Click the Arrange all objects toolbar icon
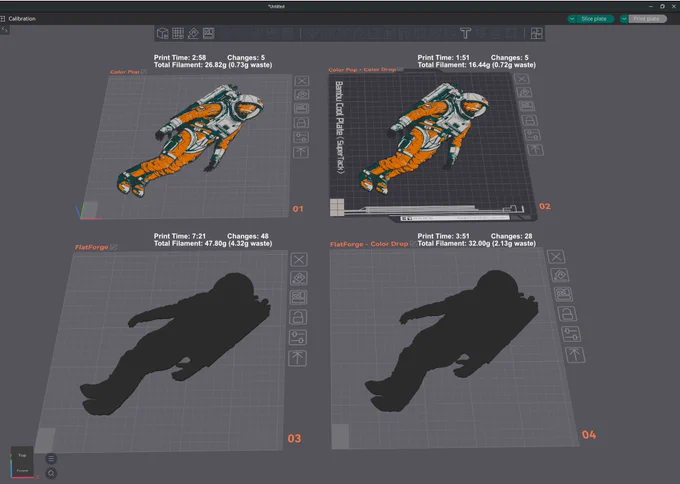 coord(209,33)
